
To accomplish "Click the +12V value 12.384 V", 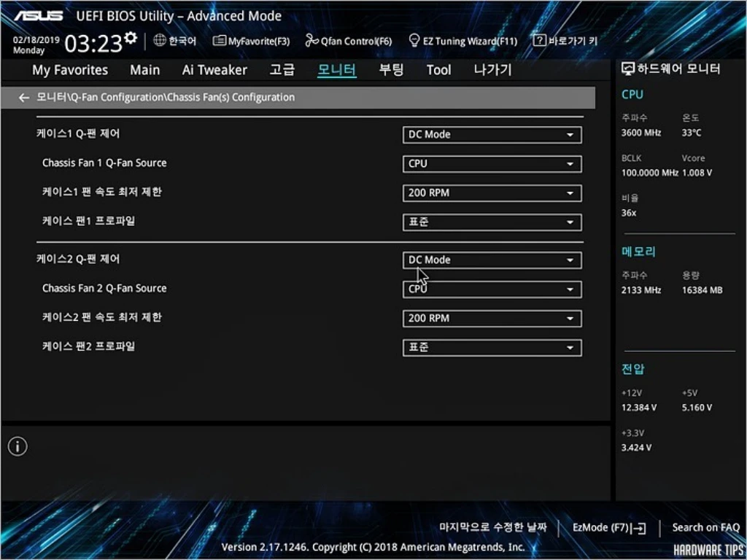I will [x=639, y=408].
